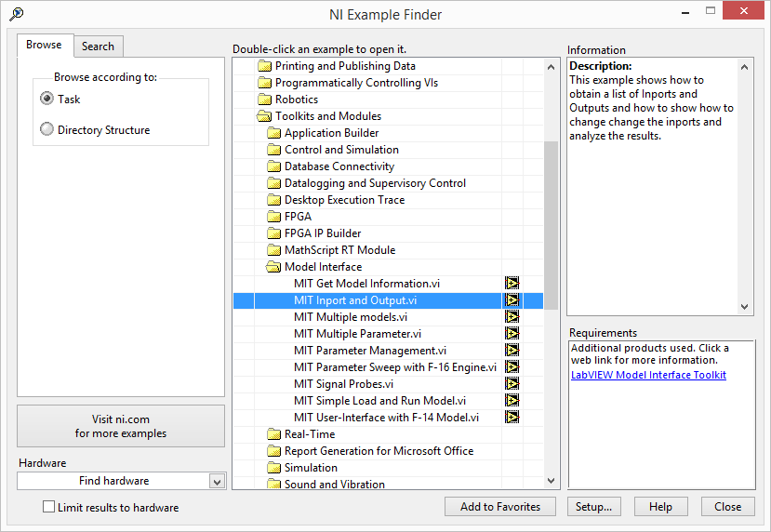Viewport: 771px width, 532px height.
Task: Click VI icon for MIT Parameter Sweep with F-16 Engine.vi
Action: click(512, 367)
